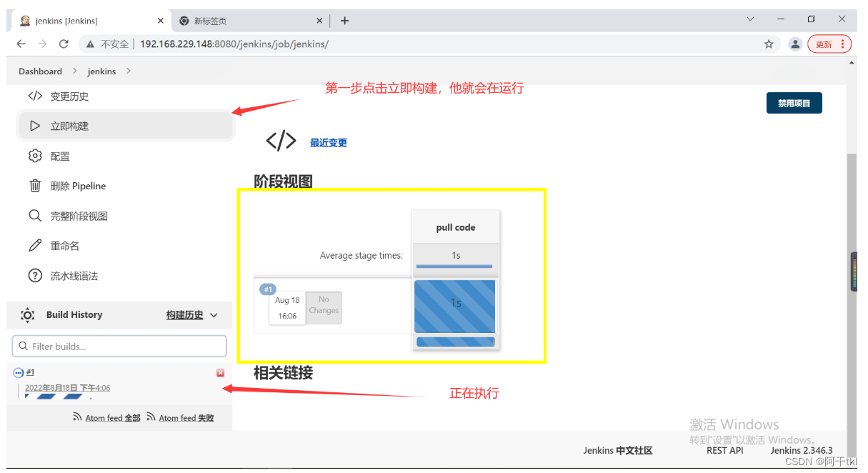Click the Build History sun icon

coord(27,315)
